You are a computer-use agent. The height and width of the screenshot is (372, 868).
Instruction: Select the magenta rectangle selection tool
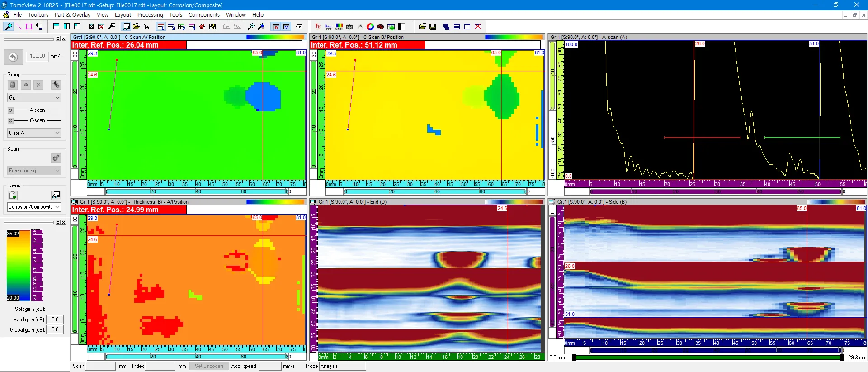[29, 27]
